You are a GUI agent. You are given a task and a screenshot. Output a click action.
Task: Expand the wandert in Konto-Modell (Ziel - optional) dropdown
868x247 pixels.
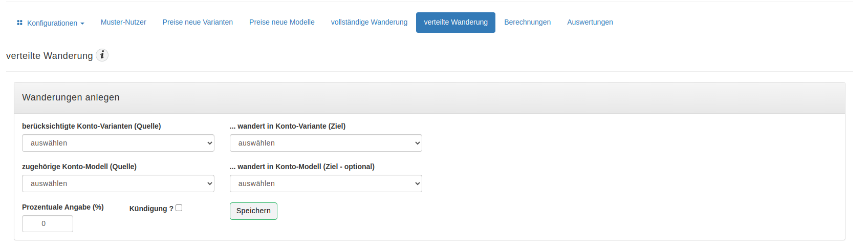click(326, 183)
